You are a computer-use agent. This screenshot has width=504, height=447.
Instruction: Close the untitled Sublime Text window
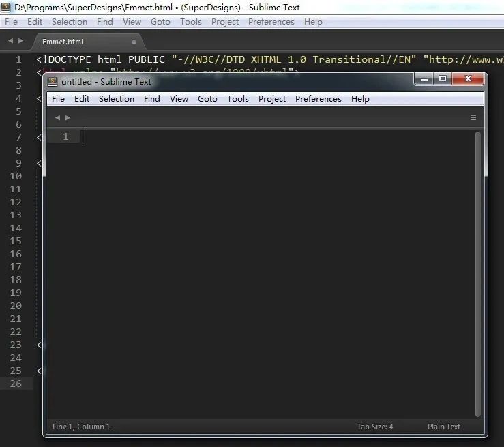tap(468, 78)
